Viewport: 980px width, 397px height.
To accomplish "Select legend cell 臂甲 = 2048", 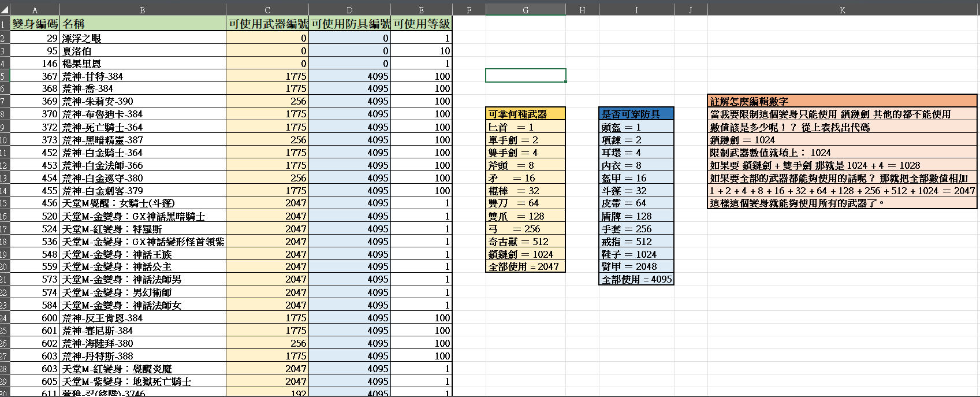I will click(636, 267).
